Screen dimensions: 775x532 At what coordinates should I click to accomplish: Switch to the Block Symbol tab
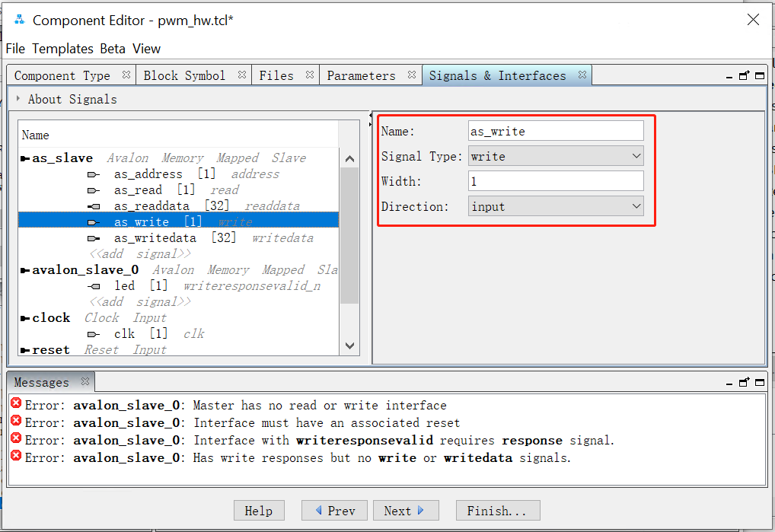(187, 75)
